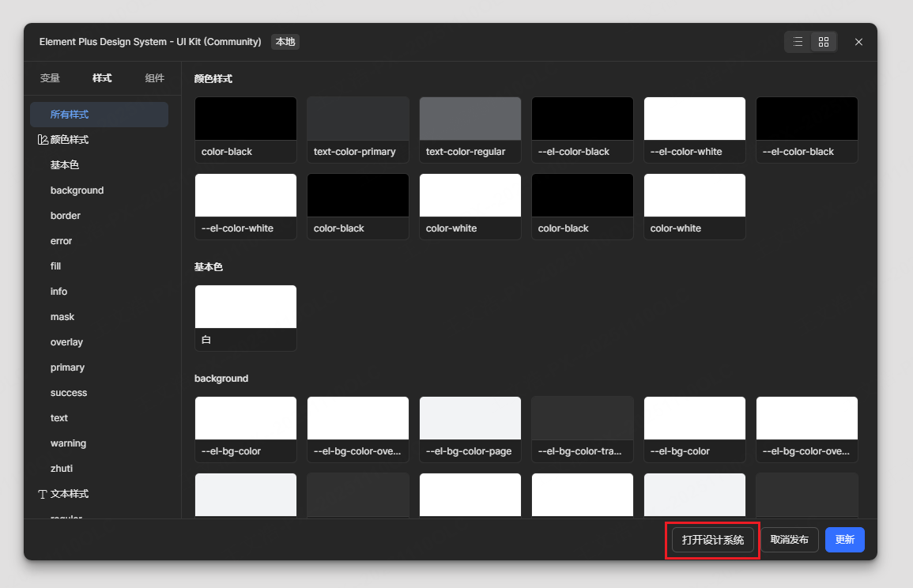Image resolution: width=913 pixels, height=588 pixels.
Task: Select text-color-regular gray swatch
Action: pyautogui.click(x=470, y=130)
